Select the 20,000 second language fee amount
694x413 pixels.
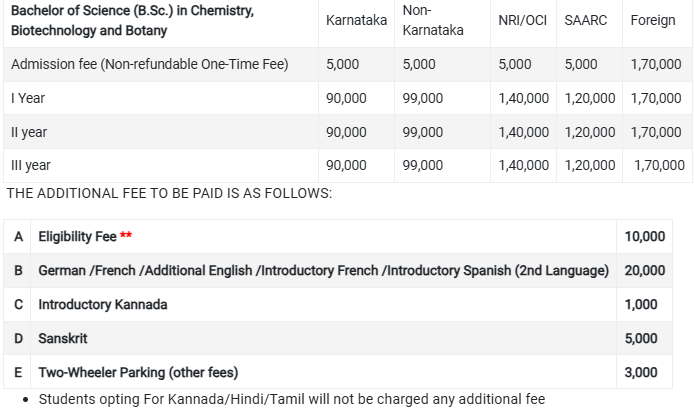click(644, 271)
